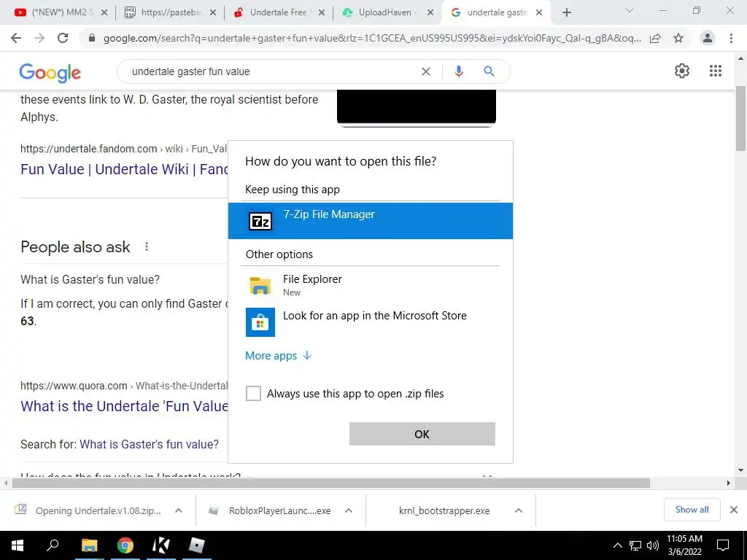The height and width of the screenshot is (560, 747).
Task: Click the Google logo
Action: [x=50, y=73]
